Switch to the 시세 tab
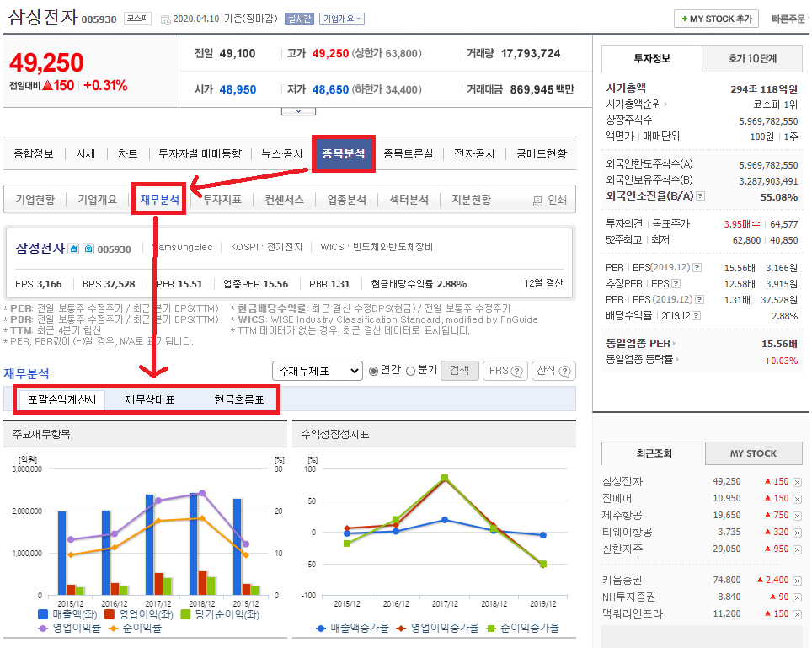The image size is (812, 648). pyautogui.click(x=86, y=154)
